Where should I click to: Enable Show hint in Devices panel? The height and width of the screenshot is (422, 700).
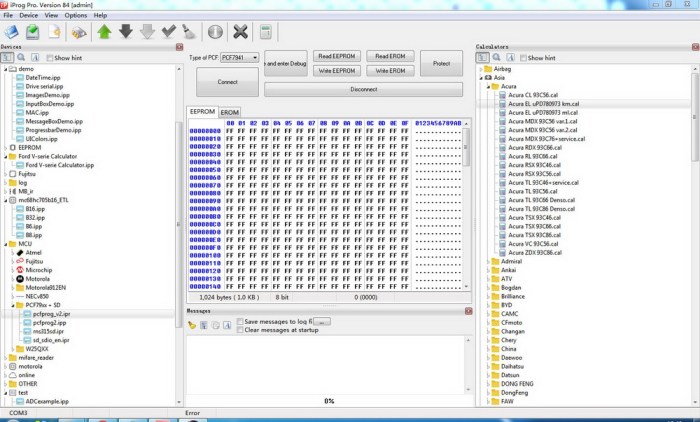click(x=49, y=58)
